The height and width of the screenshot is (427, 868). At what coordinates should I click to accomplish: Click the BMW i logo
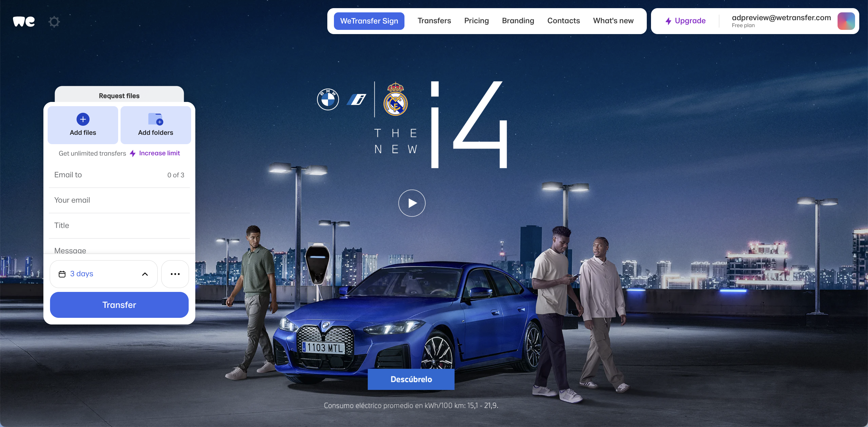(357, 100)
